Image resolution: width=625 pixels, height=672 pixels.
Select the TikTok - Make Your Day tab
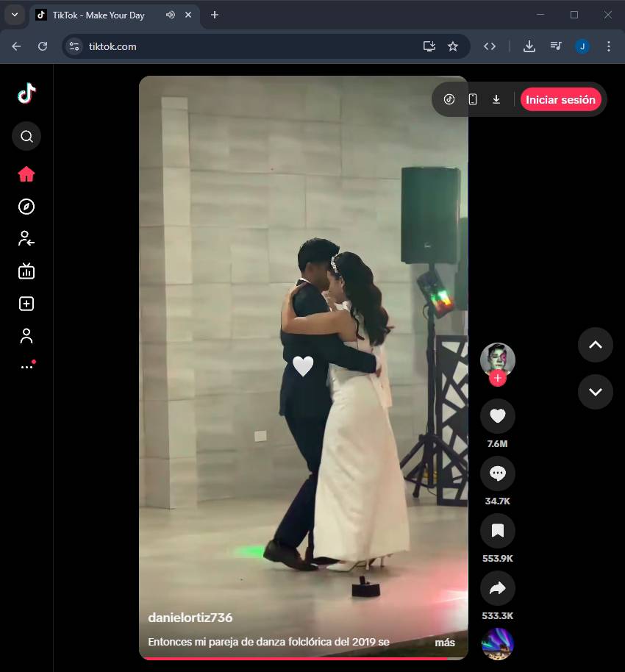(98, 15)
